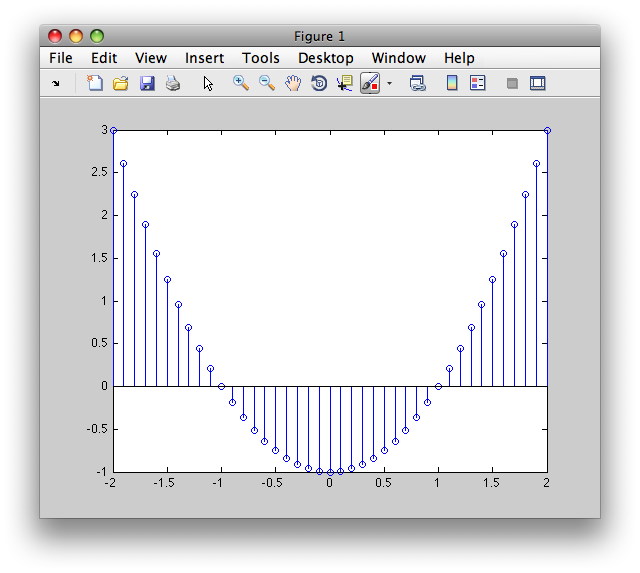Open the Edit menu
This screenshot has width=640, height=573.
pyautogui.click(x=104, y=58)
